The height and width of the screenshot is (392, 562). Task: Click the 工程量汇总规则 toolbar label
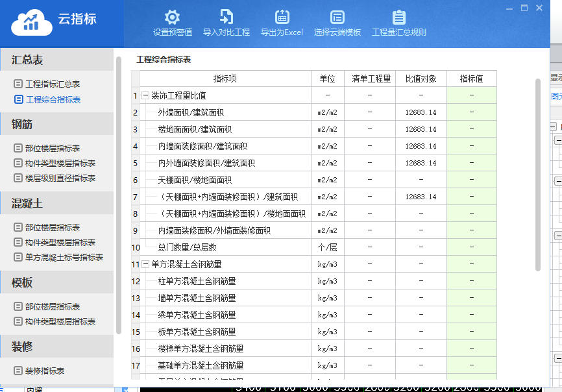pyautogui.click(x=399, y=32)
